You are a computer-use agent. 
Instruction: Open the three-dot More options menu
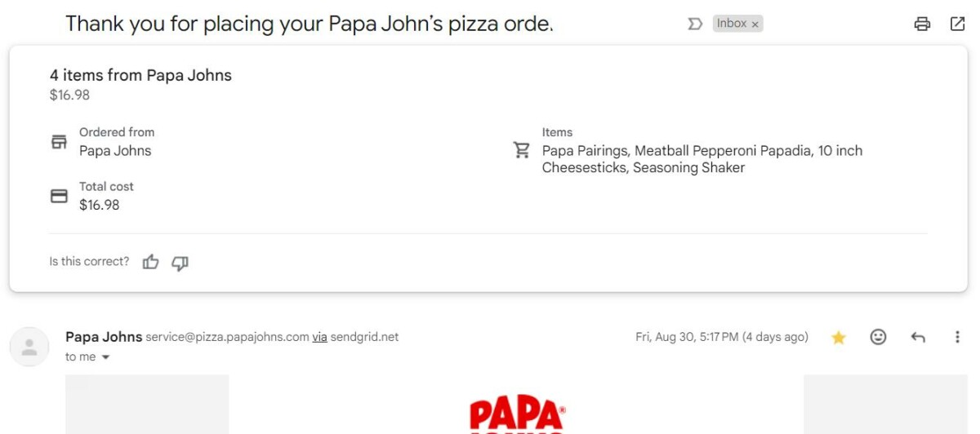point(957,337)
